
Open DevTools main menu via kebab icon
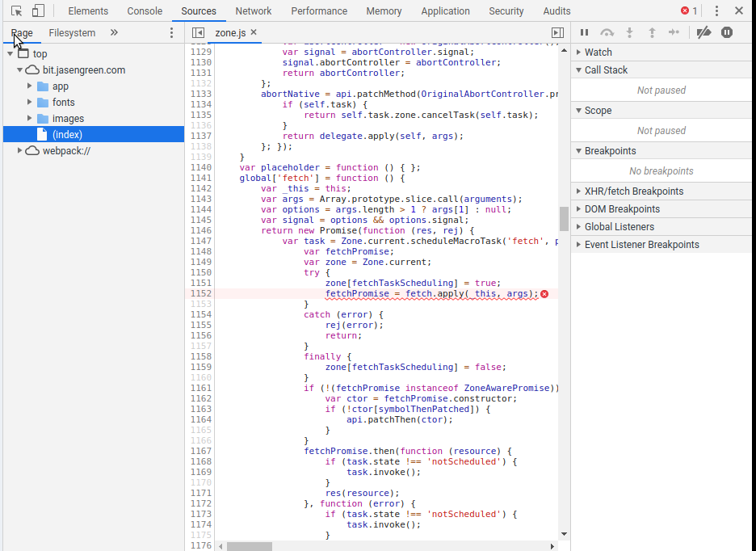click(x=718, y=11)
